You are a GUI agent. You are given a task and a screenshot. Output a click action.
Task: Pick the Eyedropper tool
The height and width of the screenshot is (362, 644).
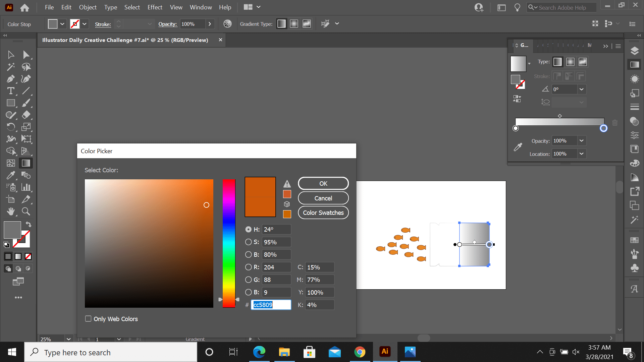click(11, 175)
